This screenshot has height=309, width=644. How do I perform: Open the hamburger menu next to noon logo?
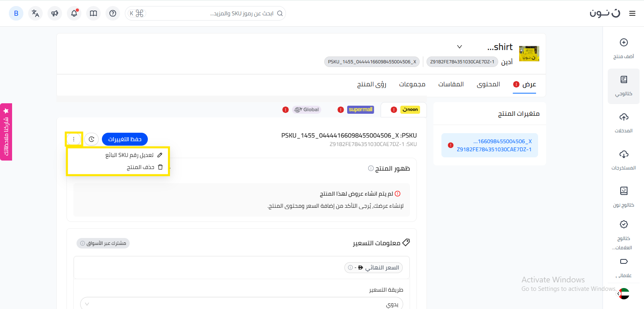632,13
